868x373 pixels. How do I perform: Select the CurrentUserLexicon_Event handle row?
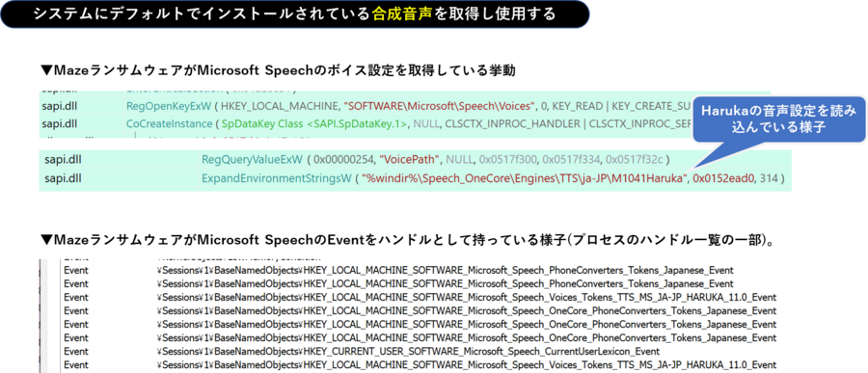click(x=361, y=351)
